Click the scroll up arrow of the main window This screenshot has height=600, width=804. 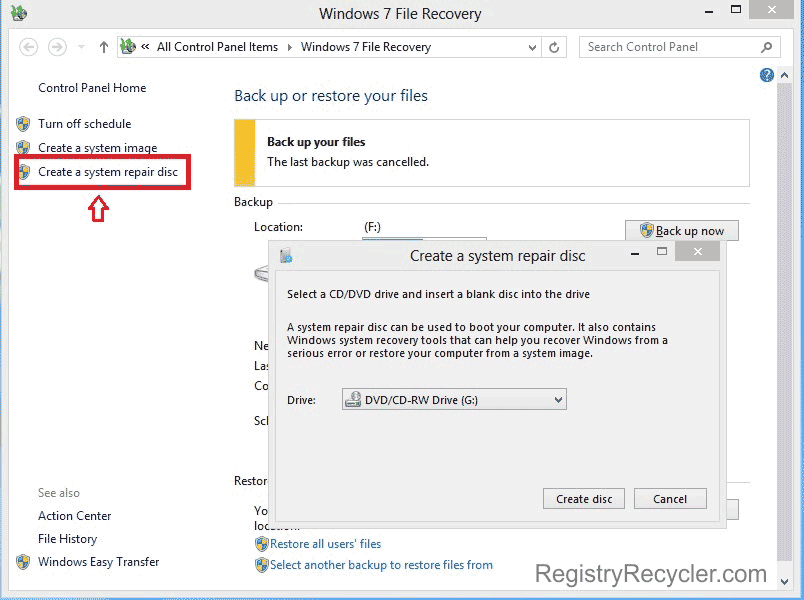point(784,75)
